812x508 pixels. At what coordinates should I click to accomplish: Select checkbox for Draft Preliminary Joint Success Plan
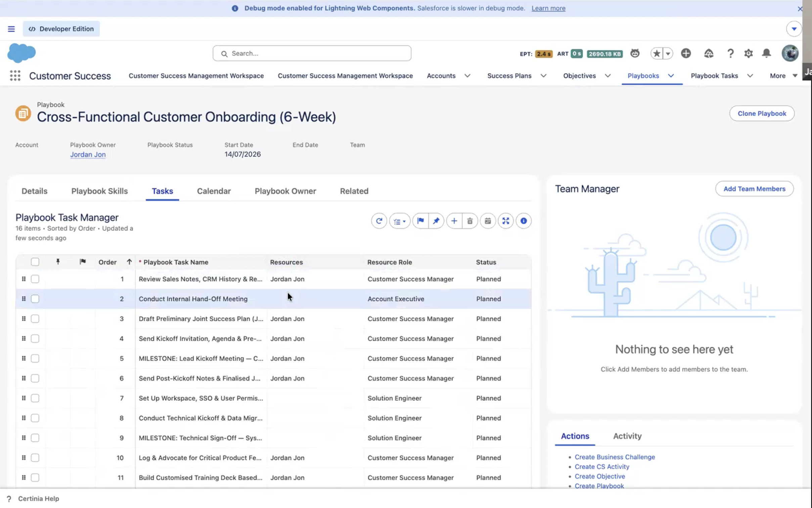(x=35, y=319)
